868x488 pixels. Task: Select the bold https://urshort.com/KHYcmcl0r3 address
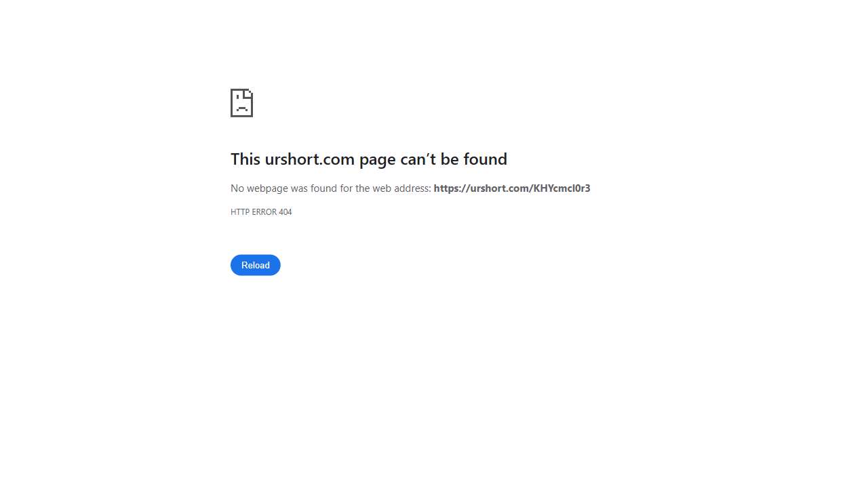[x=512, y=188]
